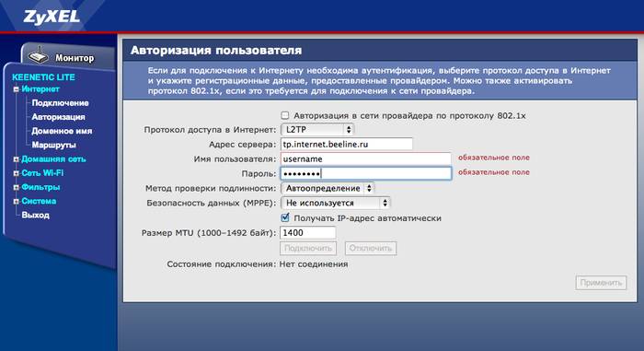Open the Маршруты page
Viewport: 644px width, 351px height.
53,145
